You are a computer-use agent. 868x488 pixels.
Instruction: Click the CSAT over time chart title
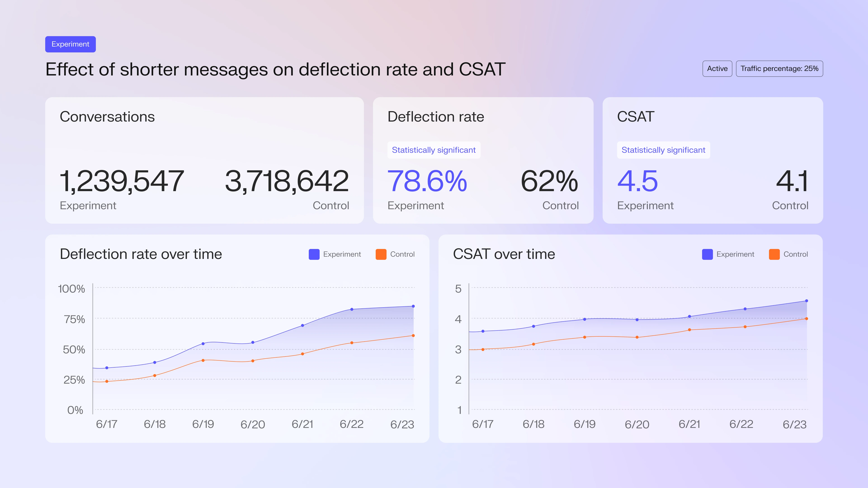(x=504, y=254)
